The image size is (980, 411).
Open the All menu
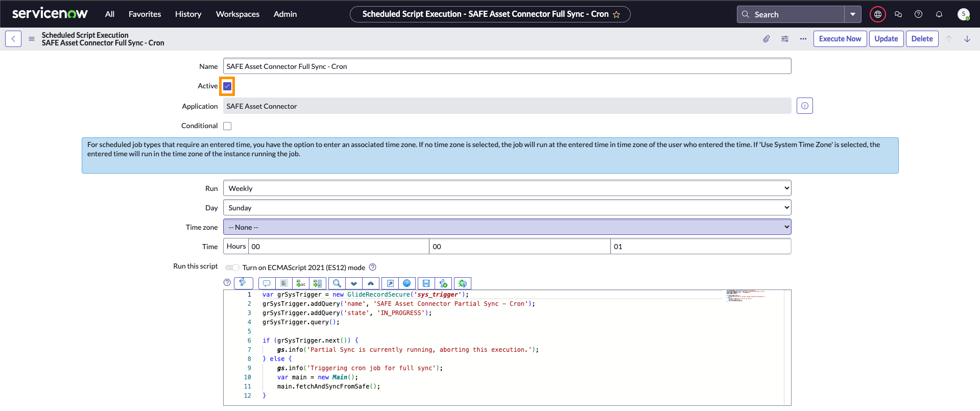(x=110, y=14)
